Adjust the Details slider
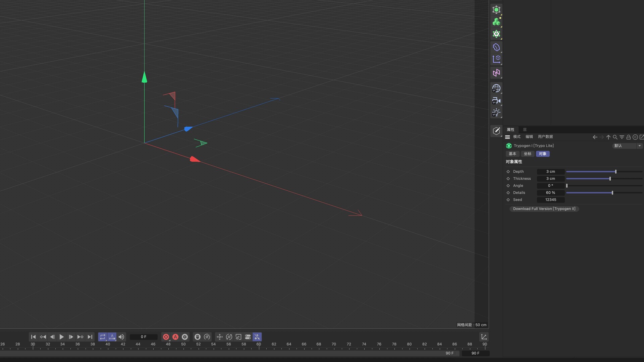The width and height of the screenshot is (644, 362). [604, 193]
